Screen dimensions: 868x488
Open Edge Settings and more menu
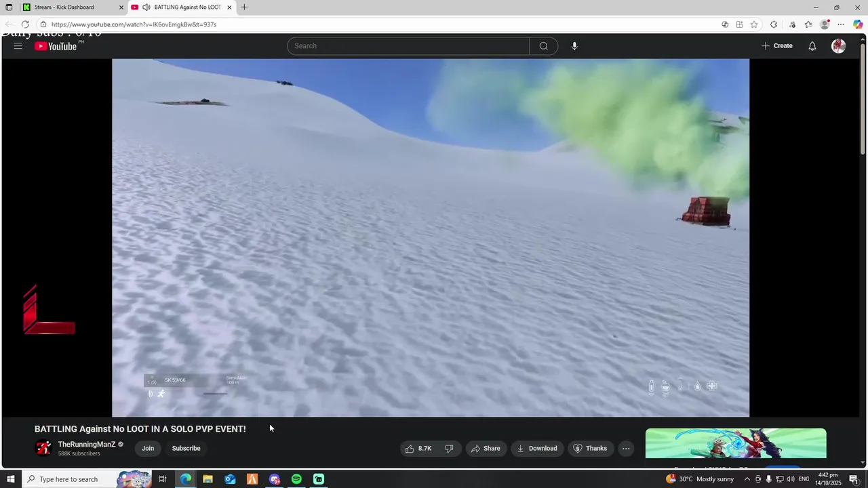[x=841, y=24]
